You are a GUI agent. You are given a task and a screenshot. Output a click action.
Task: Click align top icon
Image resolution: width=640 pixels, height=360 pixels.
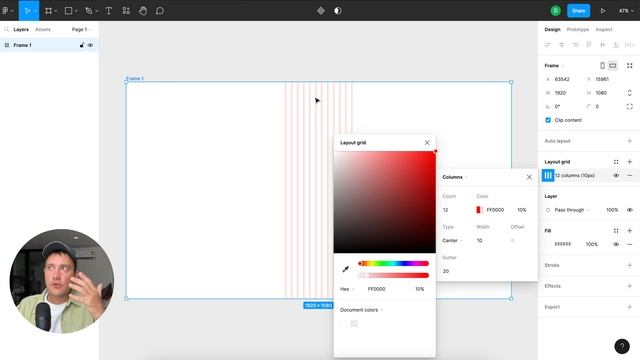tap(589, 44)
